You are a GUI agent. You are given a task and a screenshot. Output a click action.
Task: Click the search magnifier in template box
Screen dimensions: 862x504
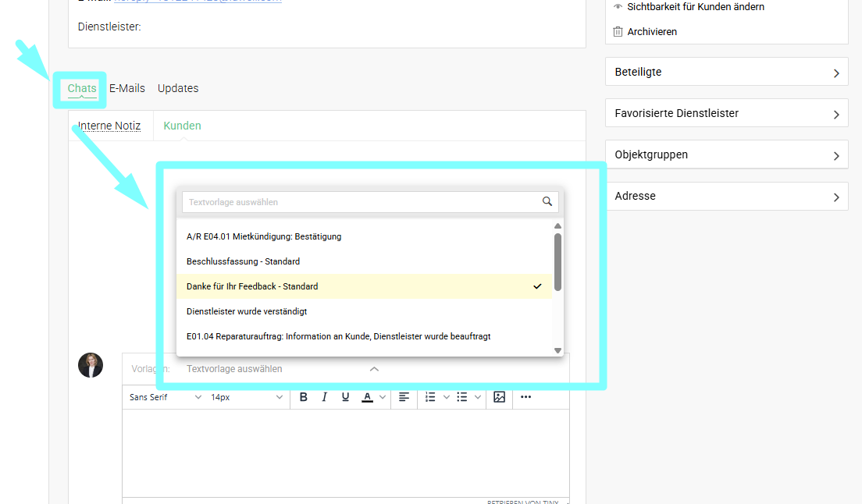547,202
